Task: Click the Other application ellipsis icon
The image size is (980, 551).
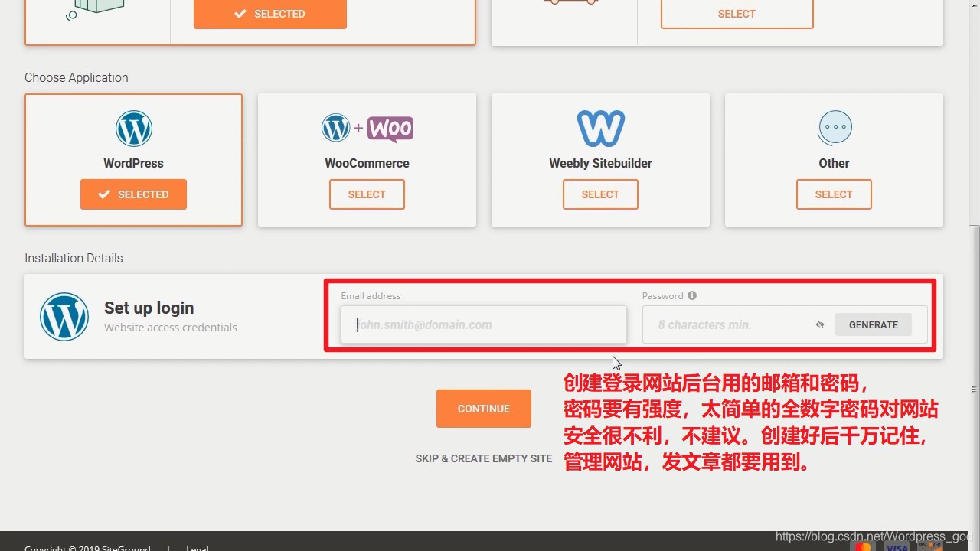Action: (x=835, y=128)
